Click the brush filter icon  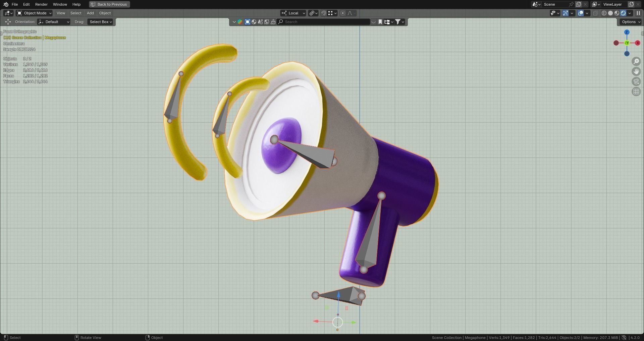coord(273,22)
